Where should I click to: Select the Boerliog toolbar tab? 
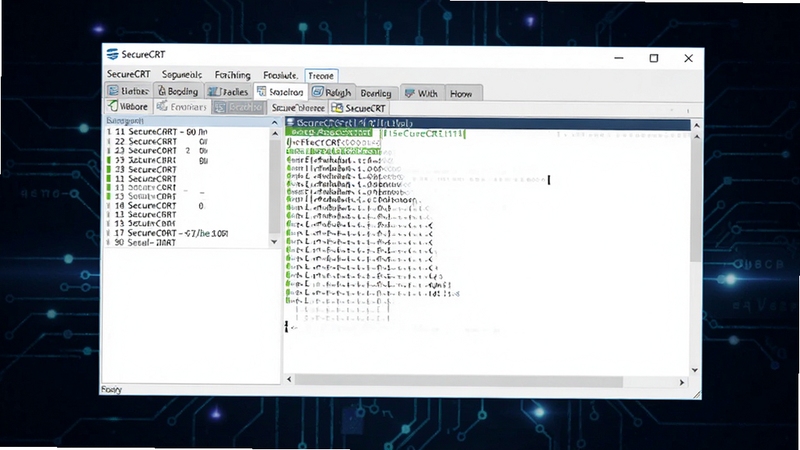pos(376,93)
